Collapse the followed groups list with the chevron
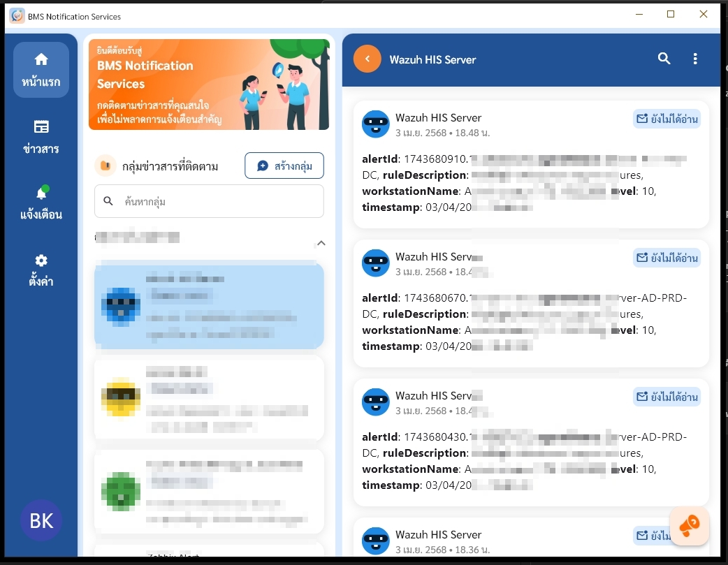 321,243
